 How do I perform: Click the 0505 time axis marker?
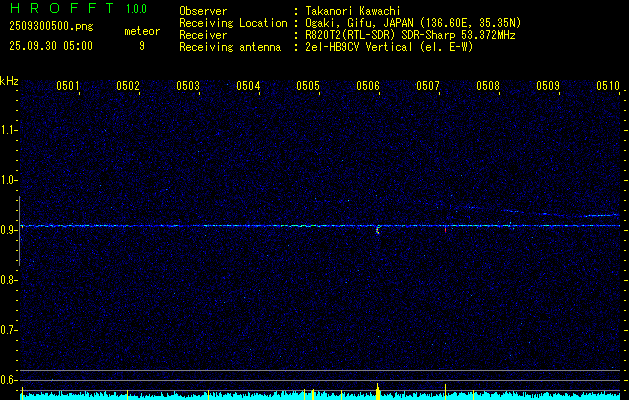tap(308, 86)
